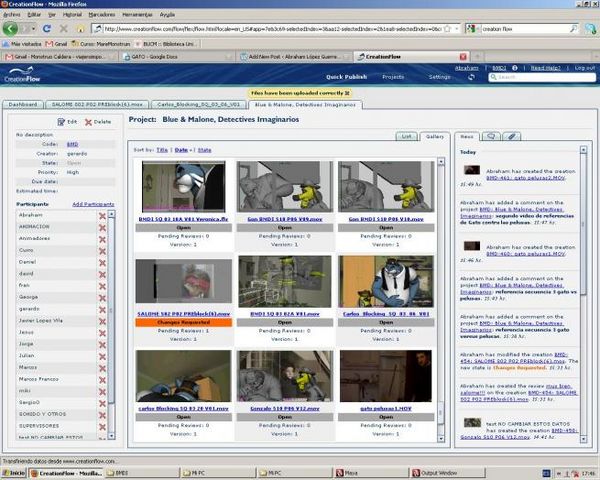Open the back-history dropdown arrow
The image size is (600, 480).
point(33,29)
